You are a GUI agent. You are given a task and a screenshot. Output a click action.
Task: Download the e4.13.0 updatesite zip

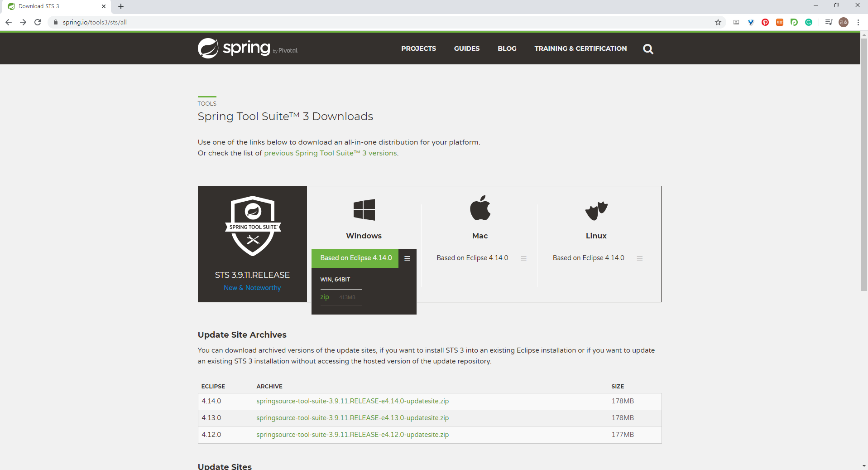[x=352, y=418]
